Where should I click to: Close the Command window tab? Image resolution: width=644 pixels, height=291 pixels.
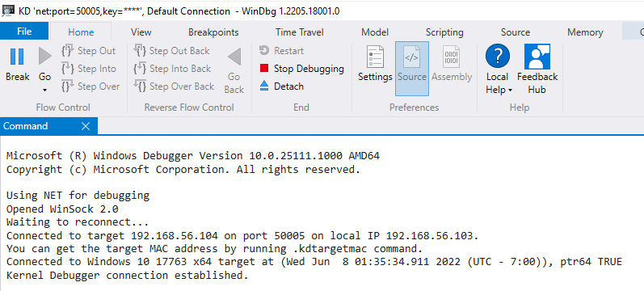tap(86, 126)
